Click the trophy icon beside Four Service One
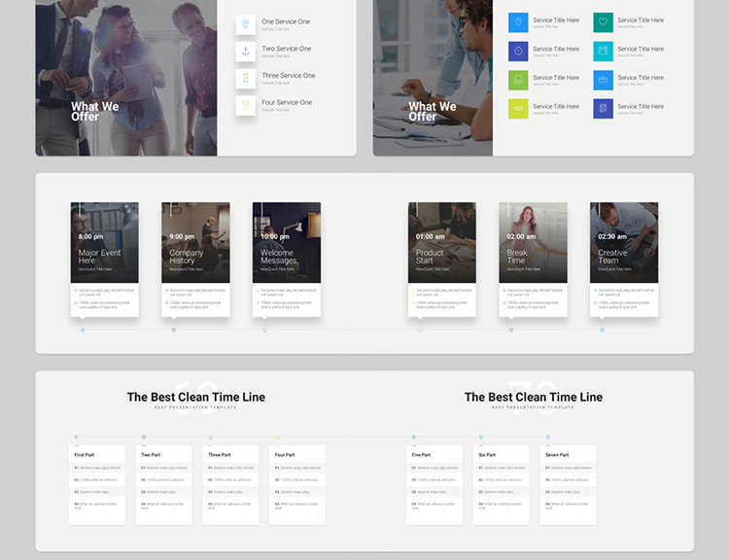729x560 pixels. coord(245,105)
